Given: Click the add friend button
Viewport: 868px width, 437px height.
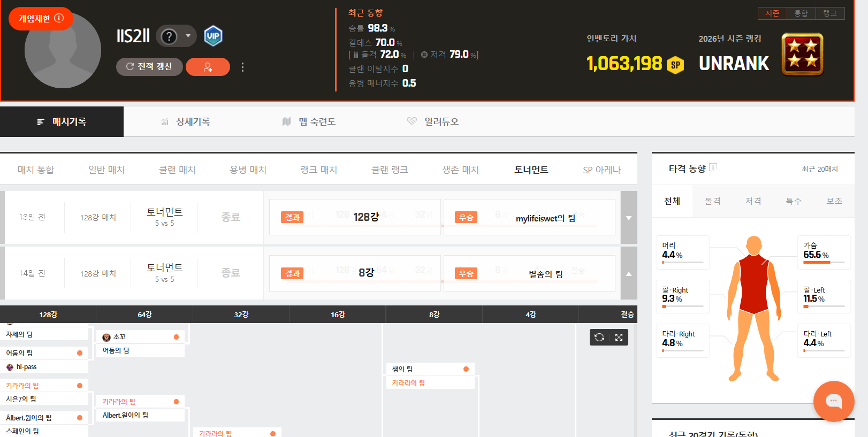Looking at the screenshot, I should tap(208, 67).
